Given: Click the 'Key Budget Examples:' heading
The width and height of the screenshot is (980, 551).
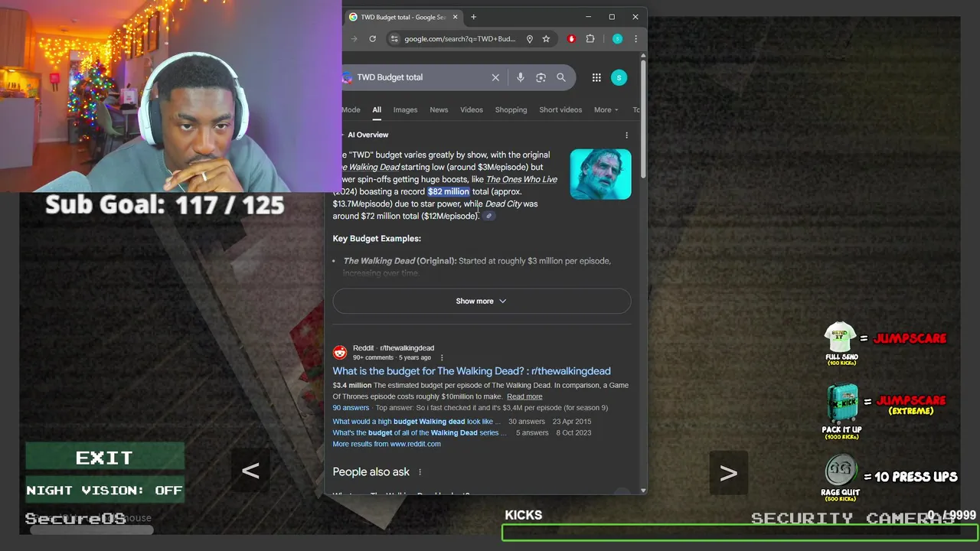Looking at the screenshot, I should 377,239.
